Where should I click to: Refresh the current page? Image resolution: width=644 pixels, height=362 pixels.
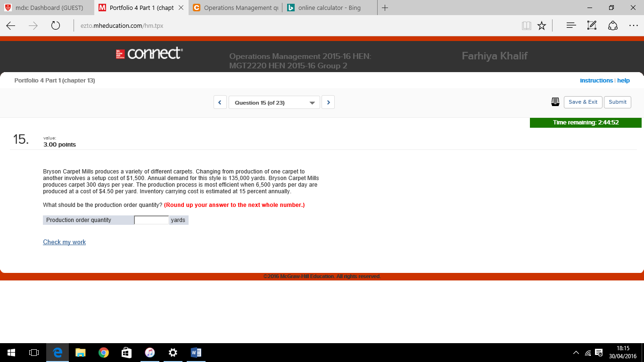[55, 25]
